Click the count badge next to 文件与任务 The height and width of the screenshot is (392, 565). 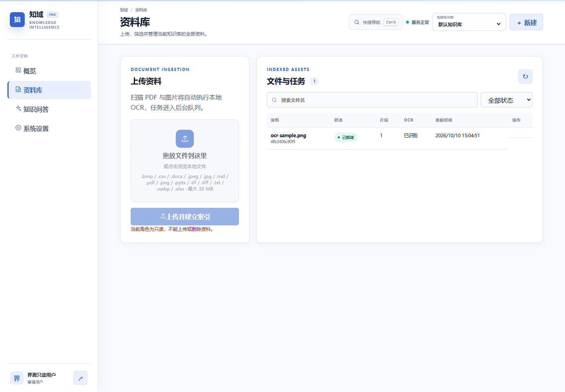(x=314, y=81)
